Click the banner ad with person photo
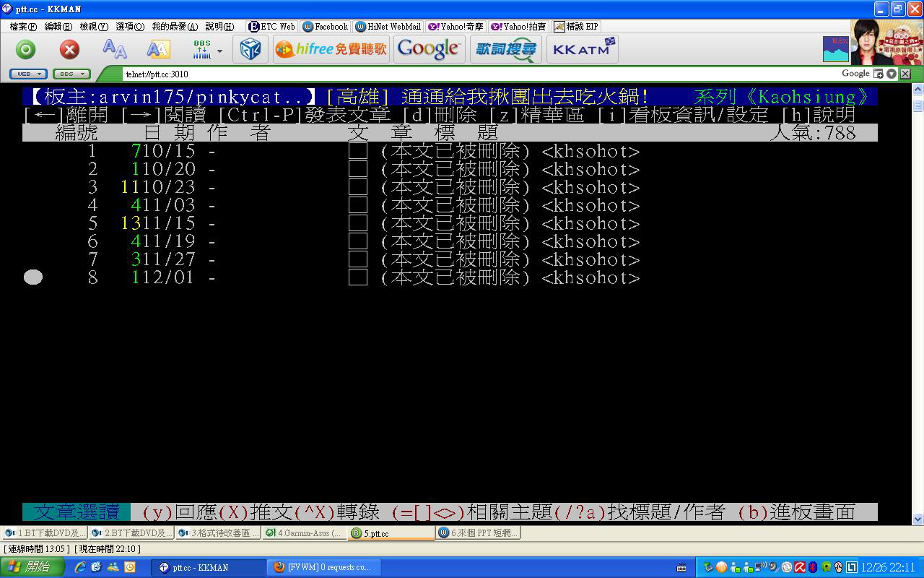This screenshot has width=924, height=578. 886,42
